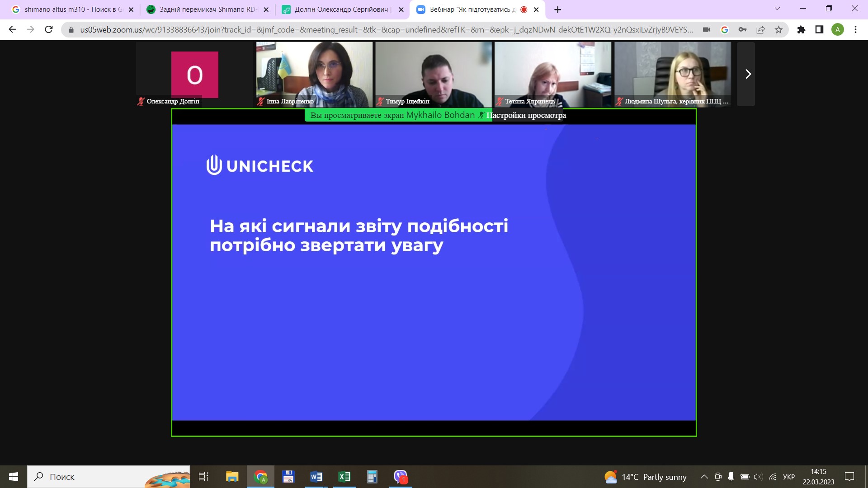Screen dimensions: 868x488
Task: Close the shimano altus m310 tab
Action: point(131,9)
